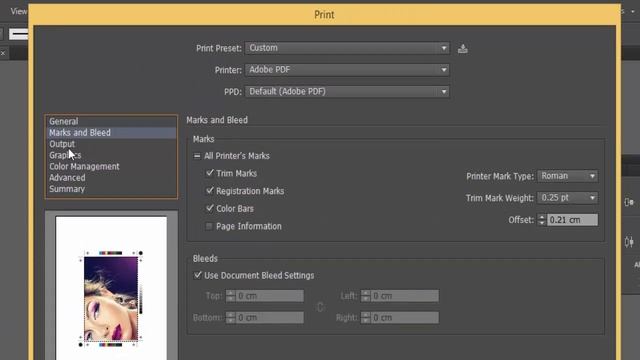The width and height of the screenshot is (640, 360).
Task: Select Advanced in the options list
Action: tap(111, 178)
